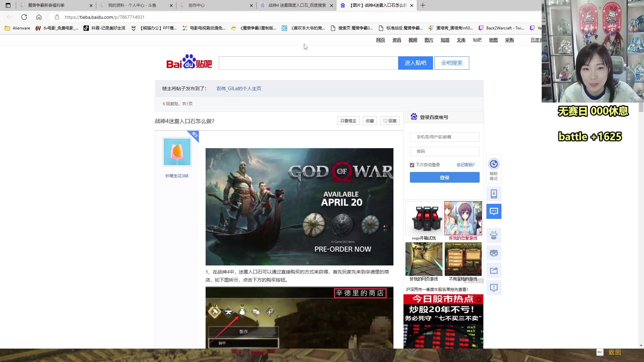Screen dimensions: 644x362
Task: Open the 知道 nav item
Action: pos(445,40)
